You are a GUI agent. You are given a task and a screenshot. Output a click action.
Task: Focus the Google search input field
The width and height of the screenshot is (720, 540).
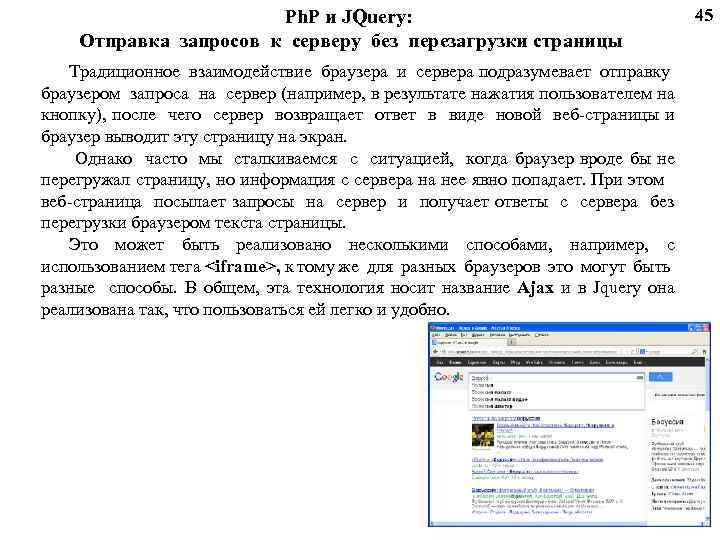(x=557, y=378)
